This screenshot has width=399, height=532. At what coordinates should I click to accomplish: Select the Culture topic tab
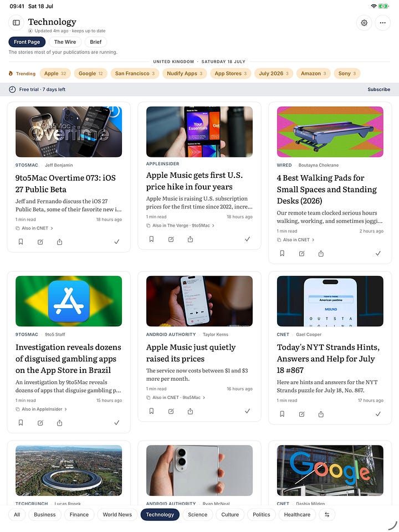click(230, 514)
